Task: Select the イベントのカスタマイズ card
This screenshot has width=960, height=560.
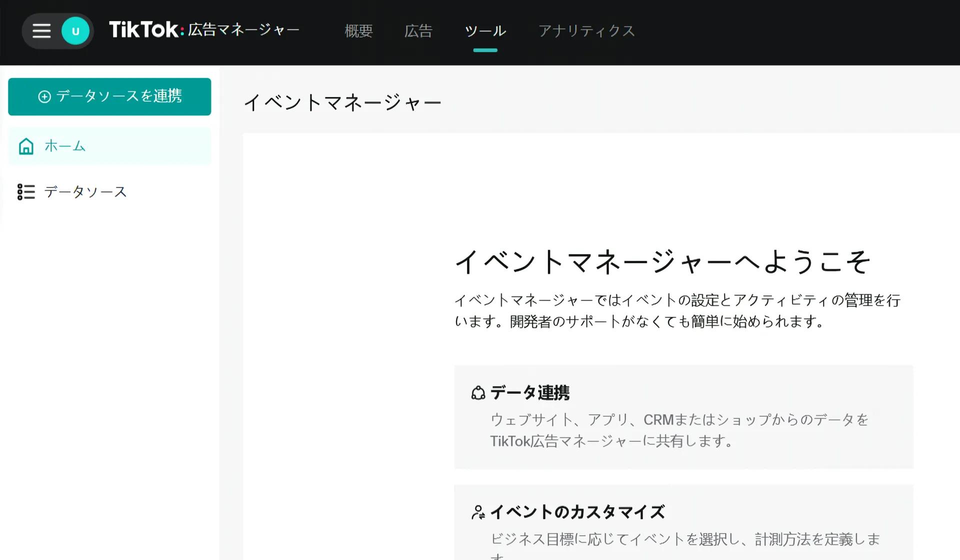Action: tap(683, 522)
